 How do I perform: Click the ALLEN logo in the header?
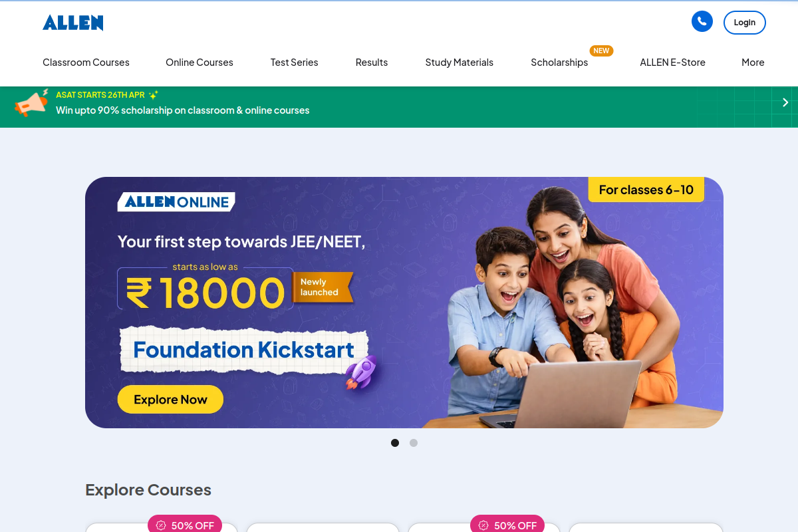pyautogui.click(x=73, y=23)
